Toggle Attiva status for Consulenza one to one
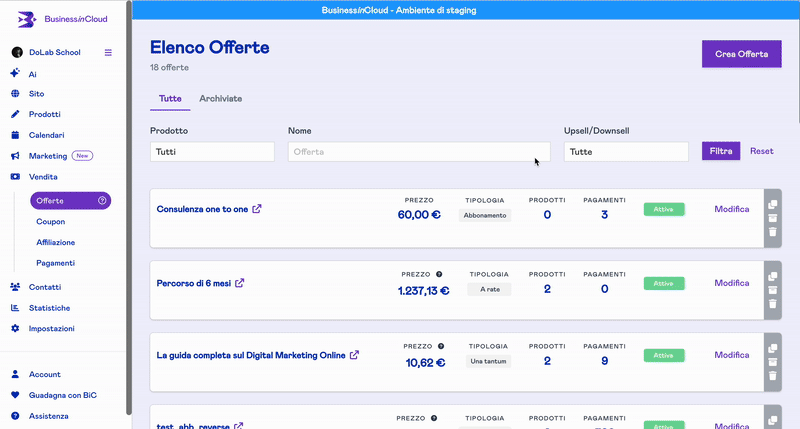Image resolution: width=800 pixels, height=429 pixels. point(663,209)
